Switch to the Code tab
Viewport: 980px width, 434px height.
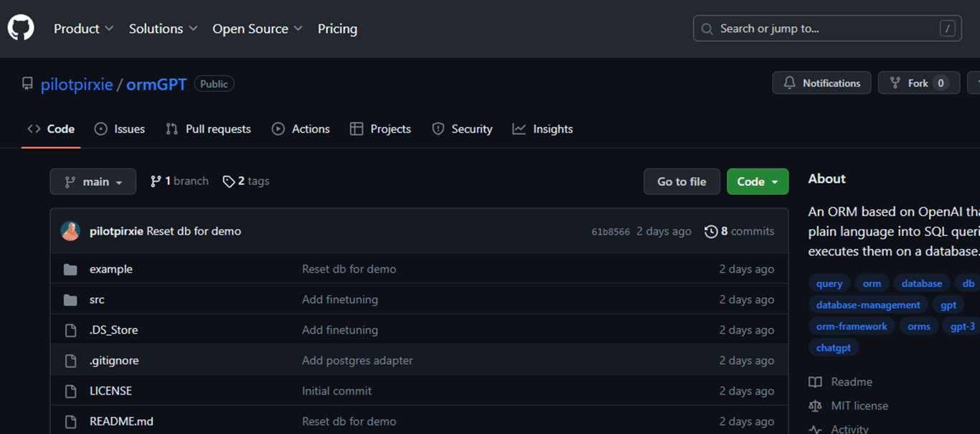click(x=51, y=129)
